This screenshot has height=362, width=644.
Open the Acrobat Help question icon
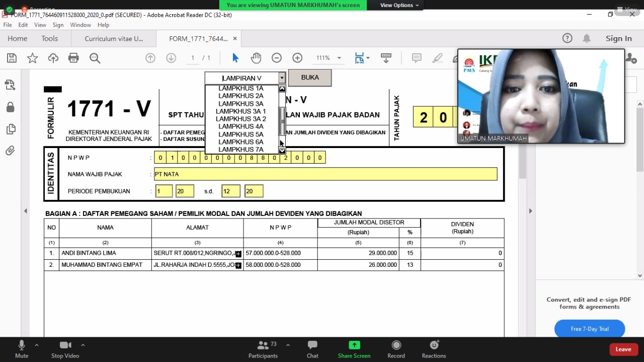point(567,38)
